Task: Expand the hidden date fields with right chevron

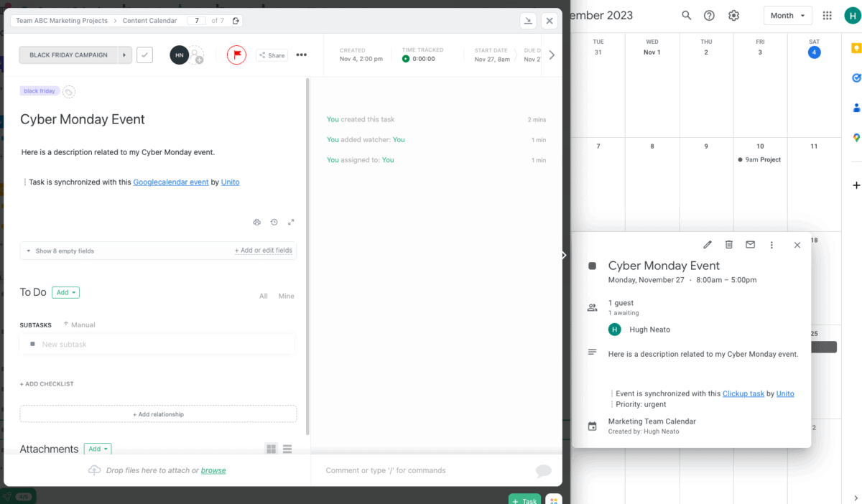Action: tap(552, 55)
